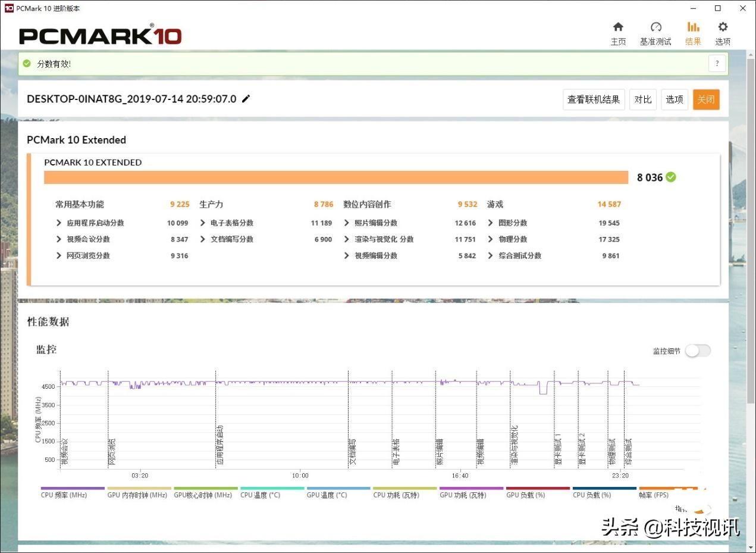This screenshot has width=756, height=553.
Task: Click the green valid-score check icon
Action: point(26,63)
